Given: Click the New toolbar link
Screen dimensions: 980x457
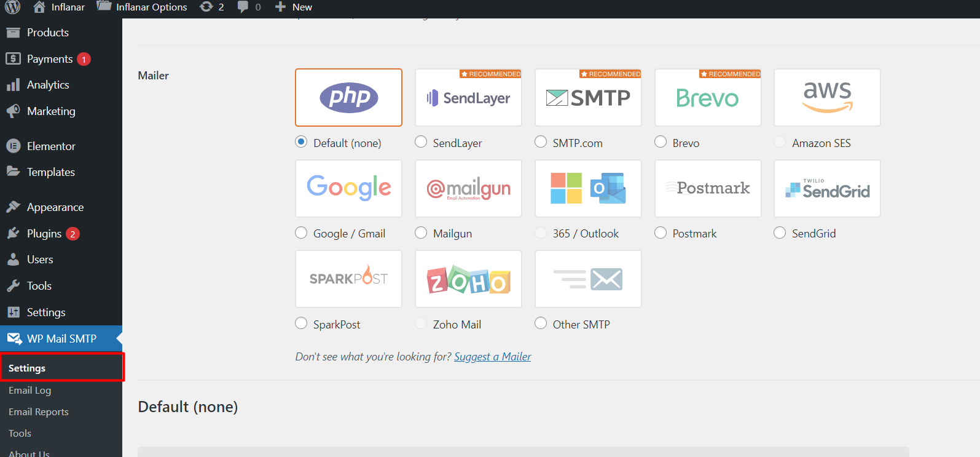Looking at the screenshot, I should click(x=294, y=7).
